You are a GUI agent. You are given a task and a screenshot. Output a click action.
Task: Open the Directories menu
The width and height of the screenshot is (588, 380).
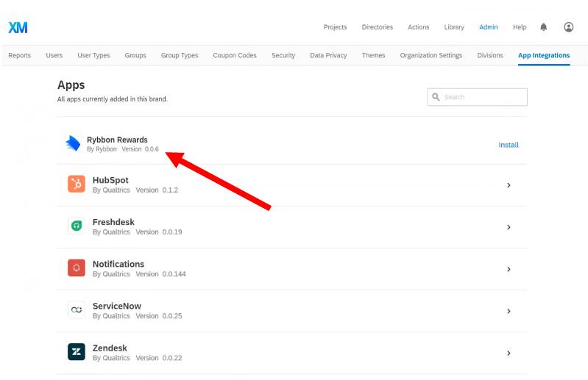pyautogui.click(x=378, y=27)
